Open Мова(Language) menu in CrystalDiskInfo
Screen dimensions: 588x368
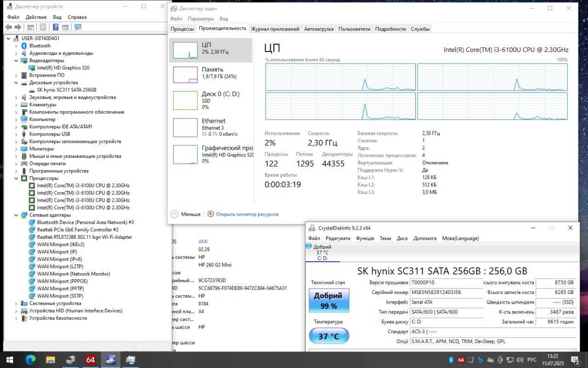click(460, 238)
